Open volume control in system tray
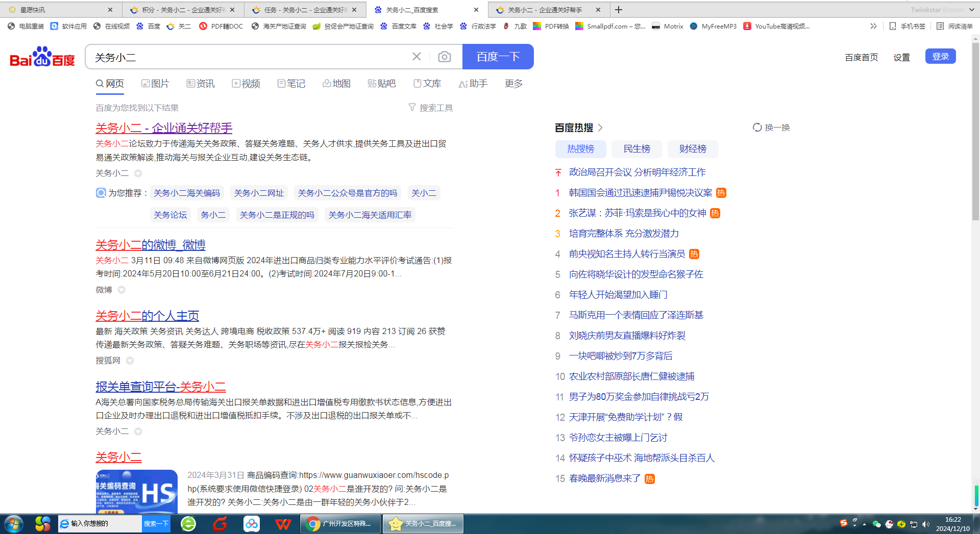This screenshot has height=534, width=980. (926, 524)
